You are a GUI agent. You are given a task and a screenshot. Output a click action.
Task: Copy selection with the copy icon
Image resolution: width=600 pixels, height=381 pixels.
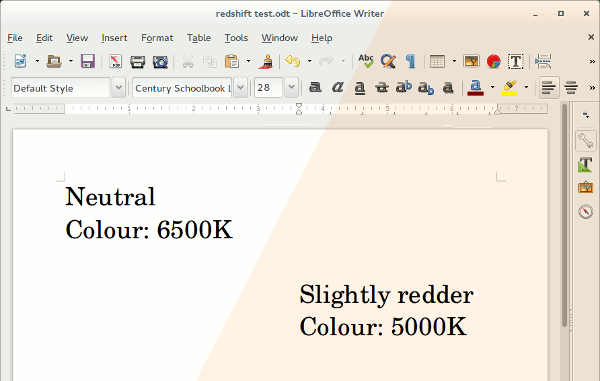pyautogui.click(x=210, y=61)
